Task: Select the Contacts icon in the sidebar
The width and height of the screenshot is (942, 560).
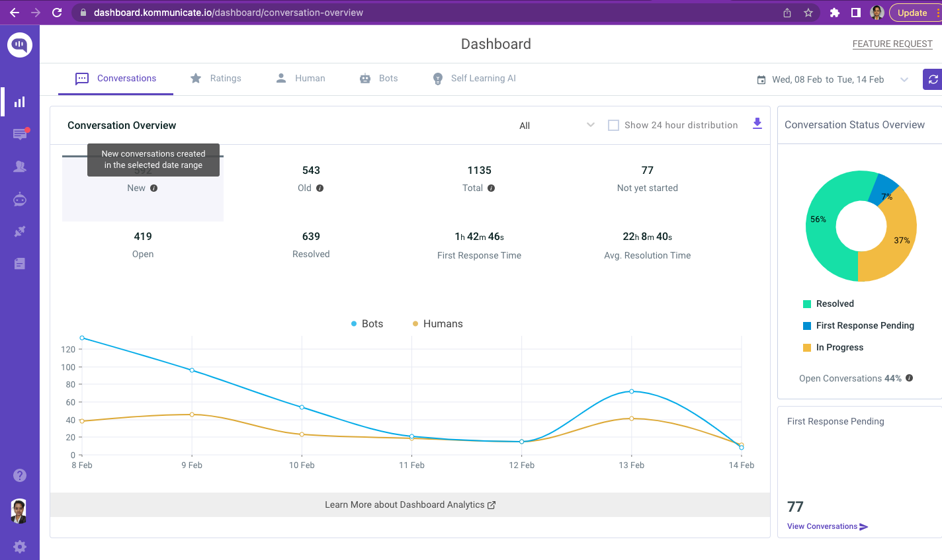Action: 20,166
